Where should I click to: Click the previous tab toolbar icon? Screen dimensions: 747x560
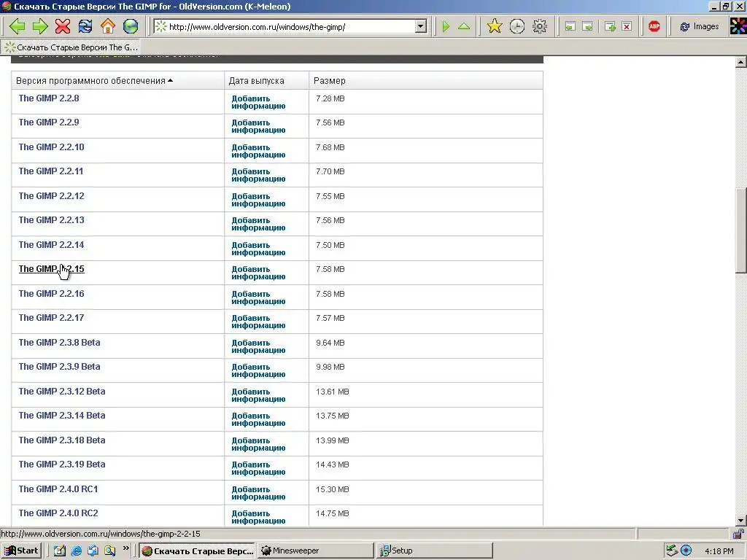(570, 27)
